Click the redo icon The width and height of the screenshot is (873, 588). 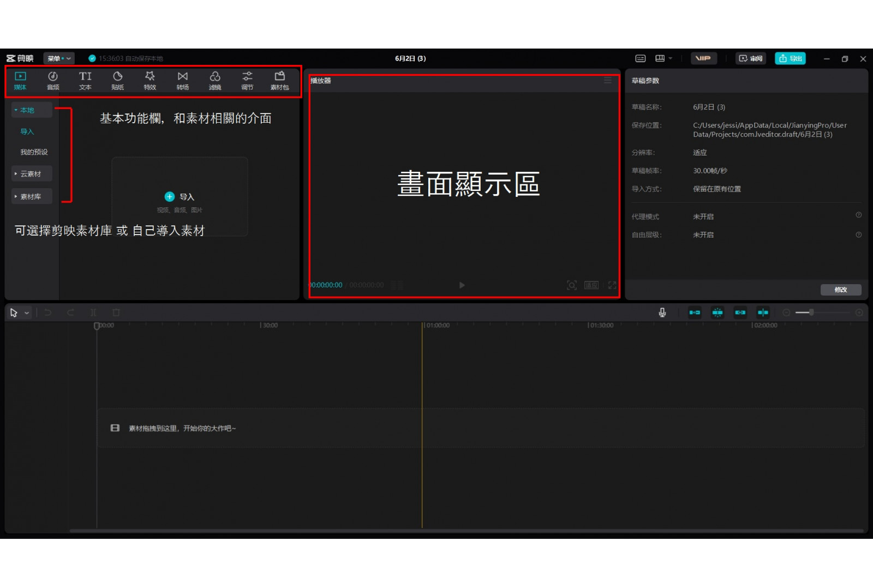70,313
